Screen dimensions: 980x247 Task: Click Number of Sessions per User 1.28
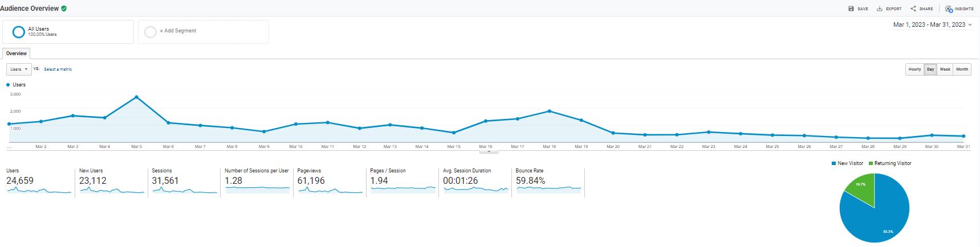click(x=257, y=182)
